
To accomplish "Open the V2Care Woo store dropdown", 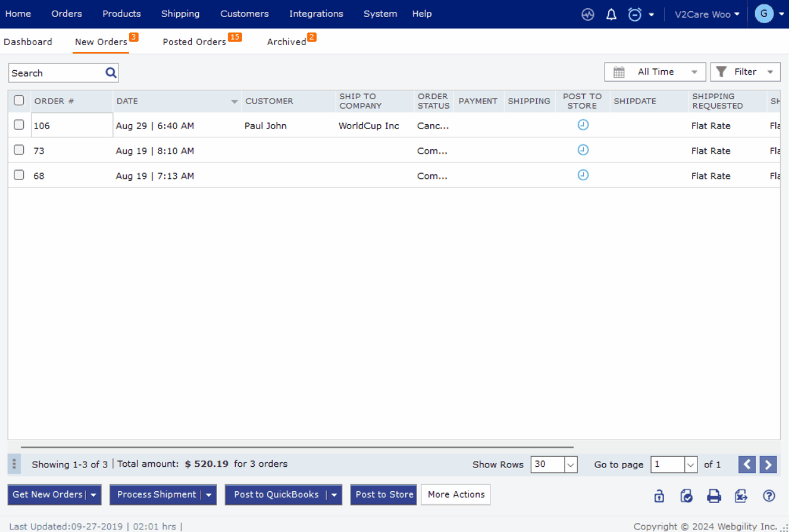I will [x=706, y=14].
